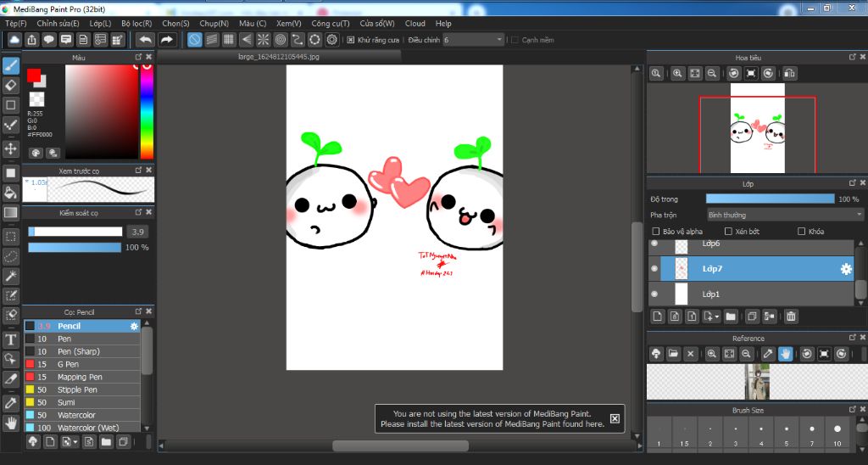Screen dimensions: 868x465
Task: Toggle the Cạnh mềm checkbox
Action: click(515, 40)
